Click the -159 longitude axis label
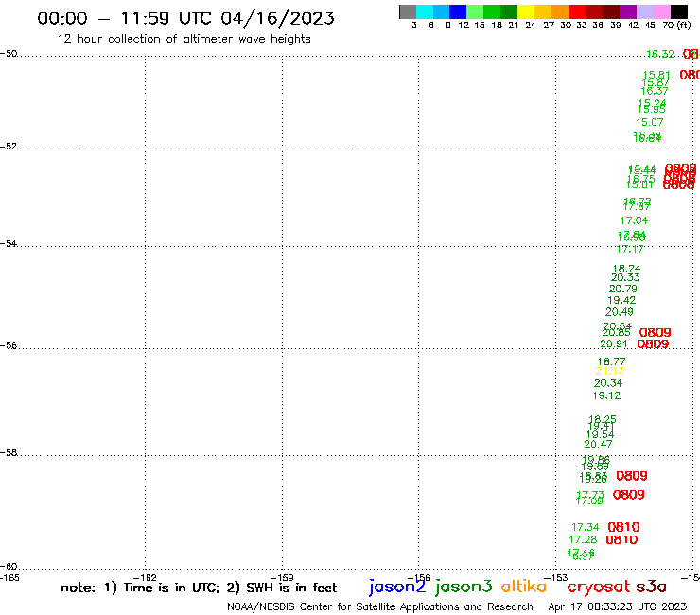The image size is (700, 615). click(x=282, y=578)
